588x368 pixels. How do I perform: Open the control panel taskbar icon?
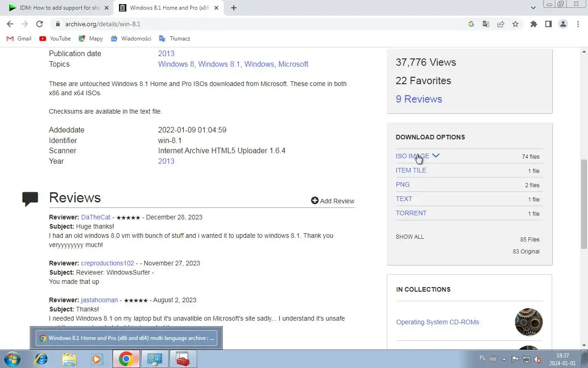pos(154,359)
